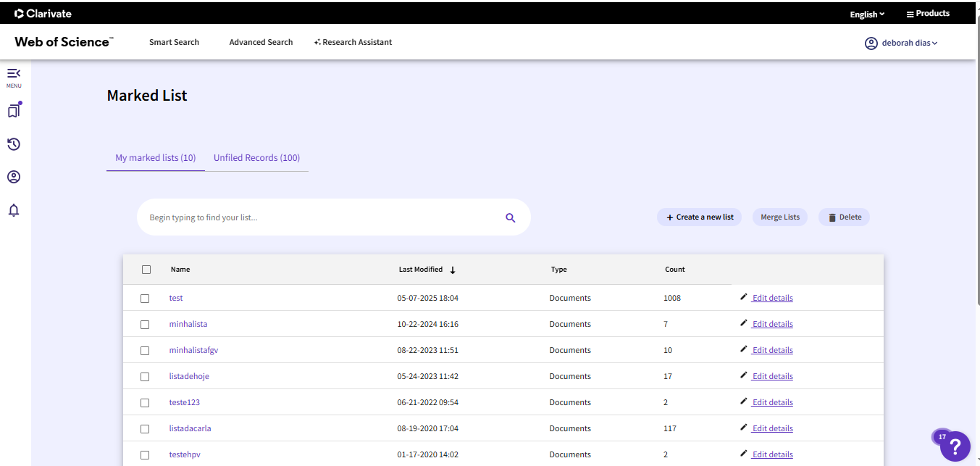This screenshot has width=980, height=466.
Task: Open alerts bell icon in sidebar
Action: click(14, 210)
